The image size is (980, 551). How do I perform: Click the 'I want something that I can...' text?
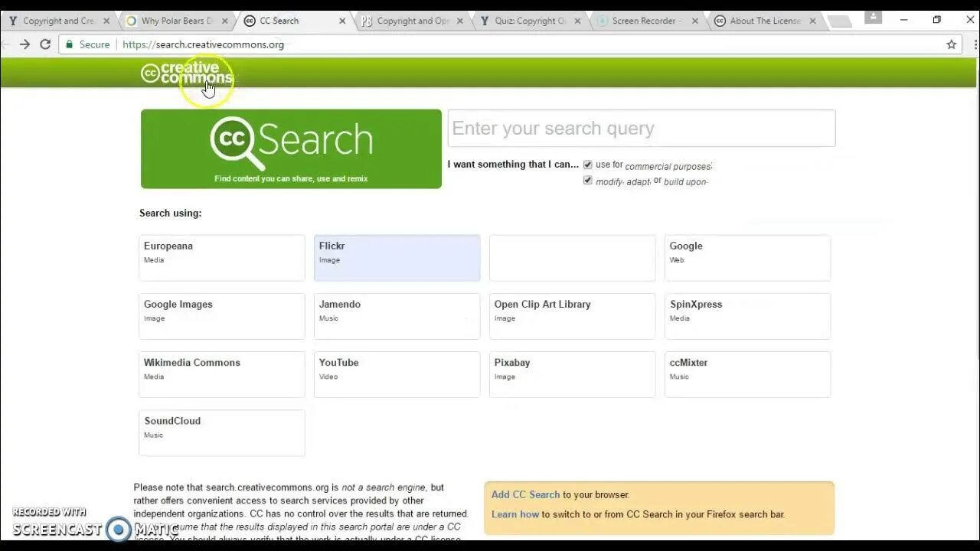pos(514,164)
